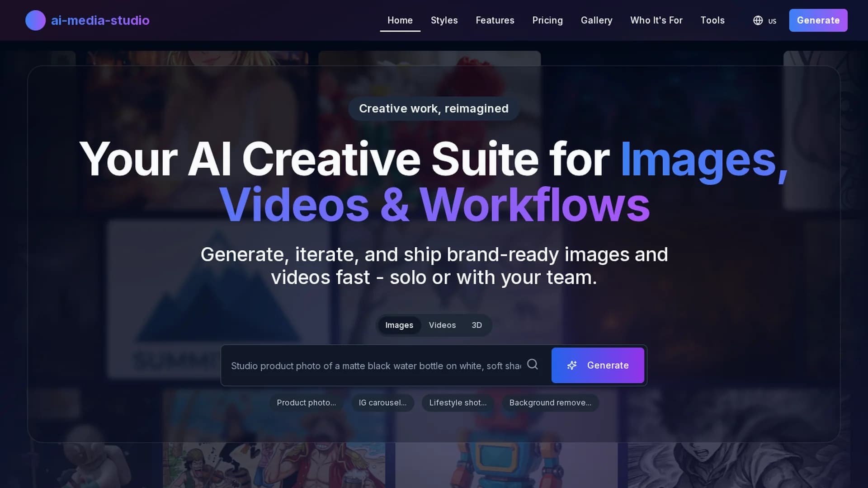Switch to the 3D mode
868x488 pixels.
pos(476,325)
